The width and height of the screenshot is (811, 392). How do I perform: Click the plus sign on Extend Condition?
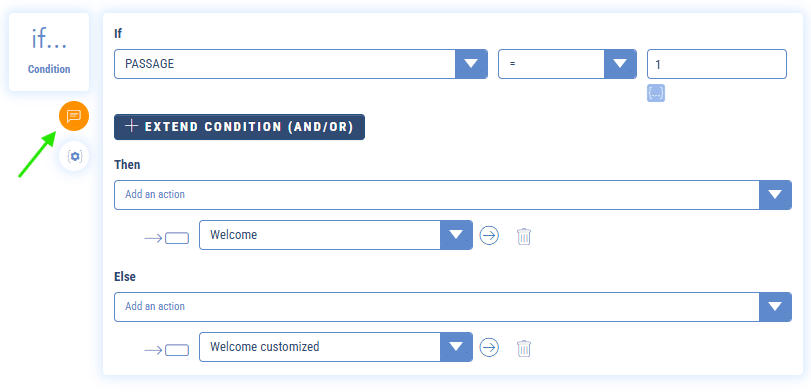[x=132, y=126]
